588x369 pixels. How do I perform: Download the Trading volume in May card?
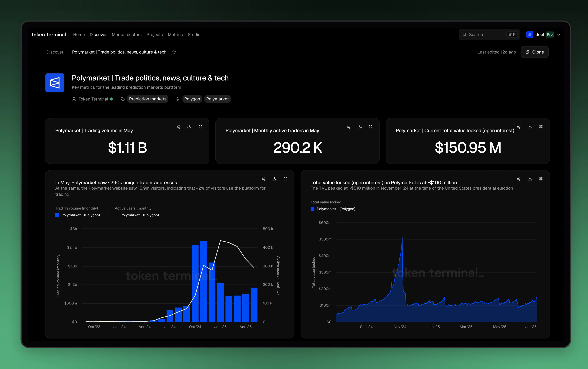tap(189, 127)
